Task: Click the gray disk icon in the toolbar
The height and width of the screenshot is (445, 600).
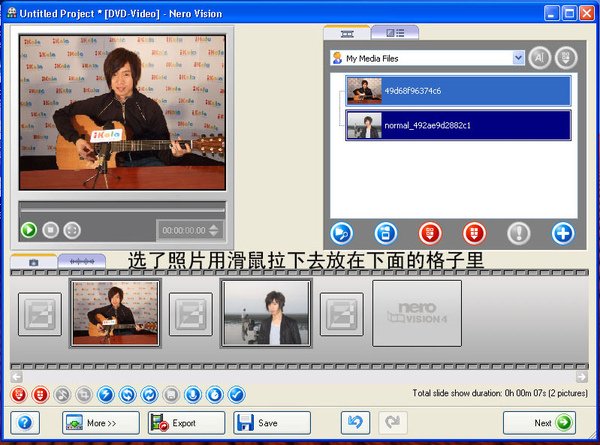Action: tap(171, 394)
